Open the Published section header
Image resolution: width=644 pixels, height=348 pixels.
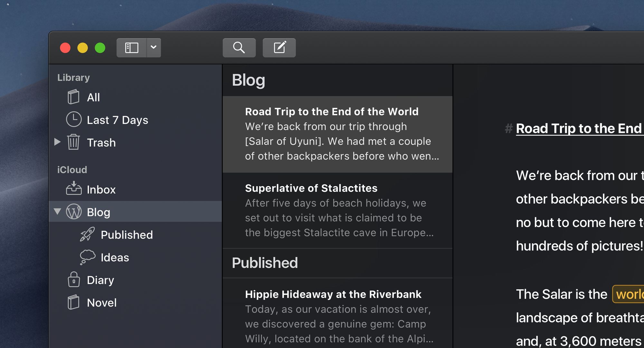coord(265,263)
